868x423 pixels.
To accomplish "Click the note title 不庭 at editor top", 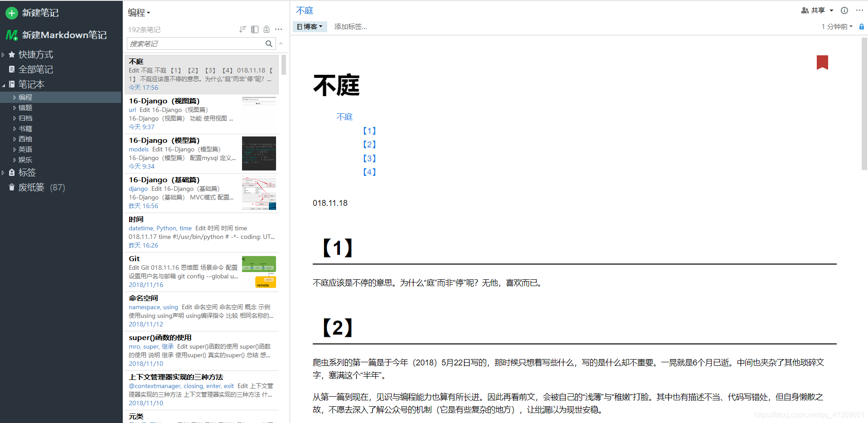I will point(305,10).
